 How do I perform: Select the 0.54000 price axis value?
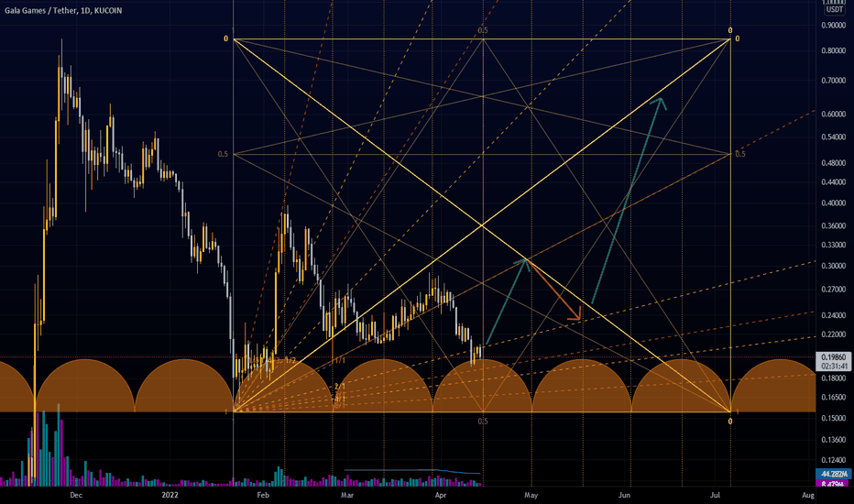point(833,137)
